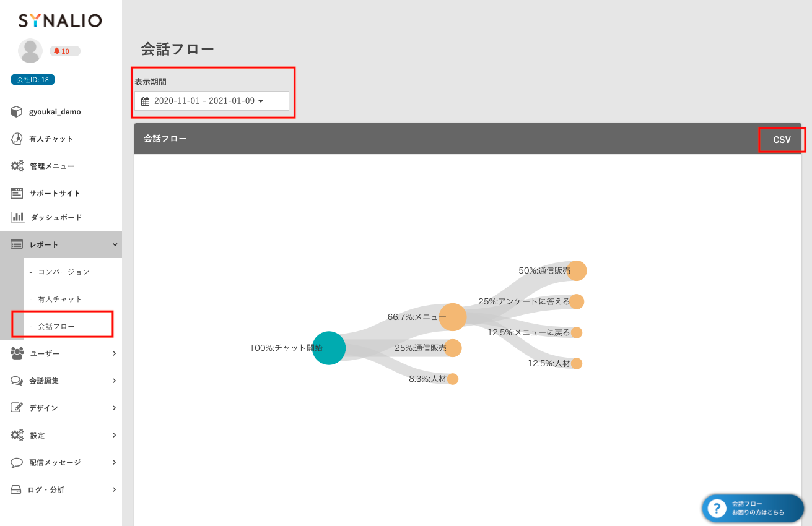Click the ログ・分析 drive icon

[17, 489]
